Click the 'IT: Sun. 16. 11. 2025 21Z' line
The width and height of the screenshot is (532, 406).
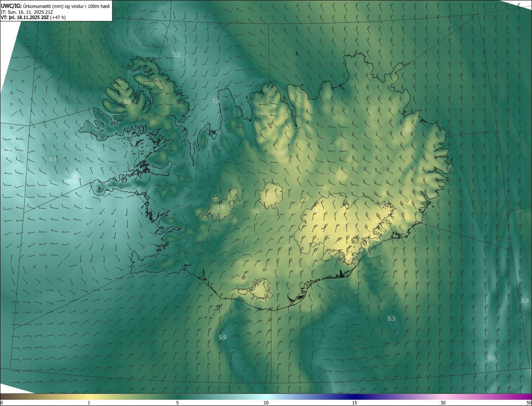pos(26,12)
